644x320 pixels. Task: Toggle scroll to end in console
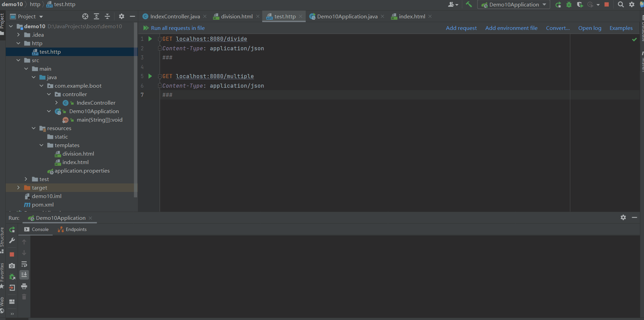(x=24, y=275)
